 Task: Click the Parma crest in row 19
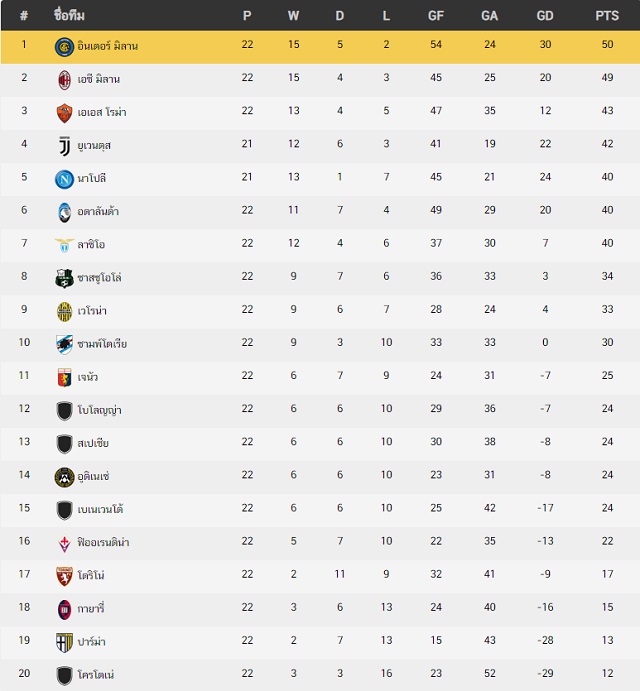[64, 643]
